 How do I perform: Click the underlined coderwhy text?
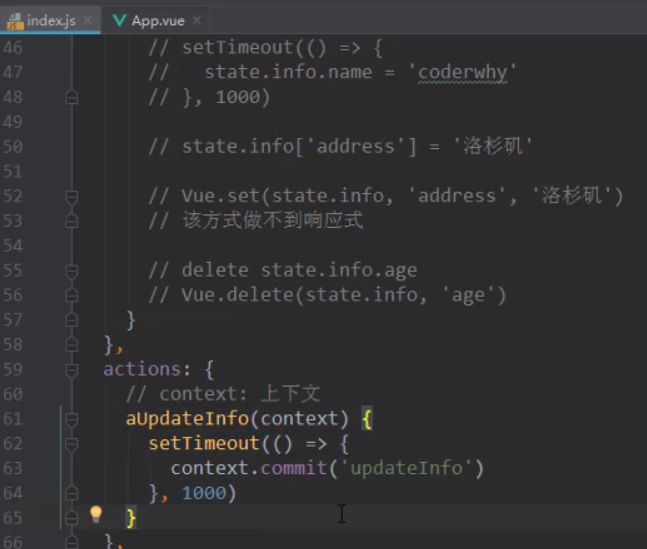pos(463,73)
